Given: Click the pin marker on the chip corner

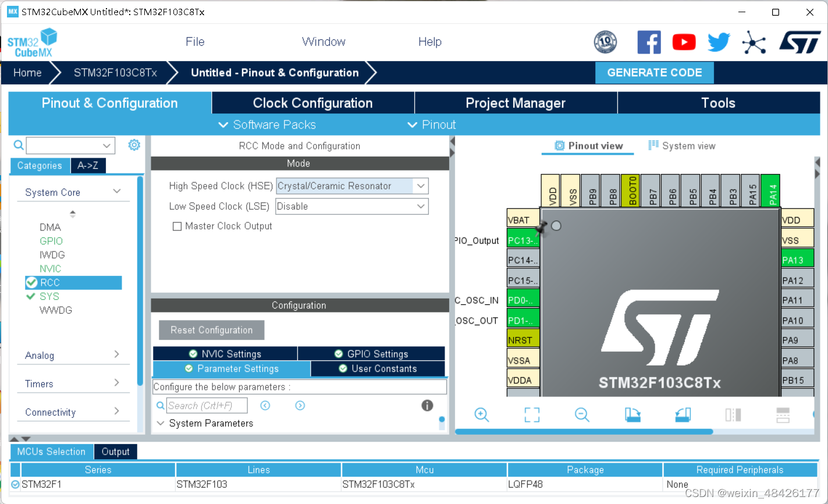Looking at the screenshot, I should [x=542, y=228].
